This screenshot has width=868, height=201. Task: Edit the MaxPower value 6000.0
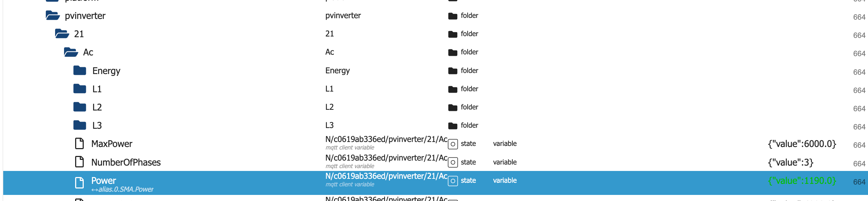(x=802, y=144)
